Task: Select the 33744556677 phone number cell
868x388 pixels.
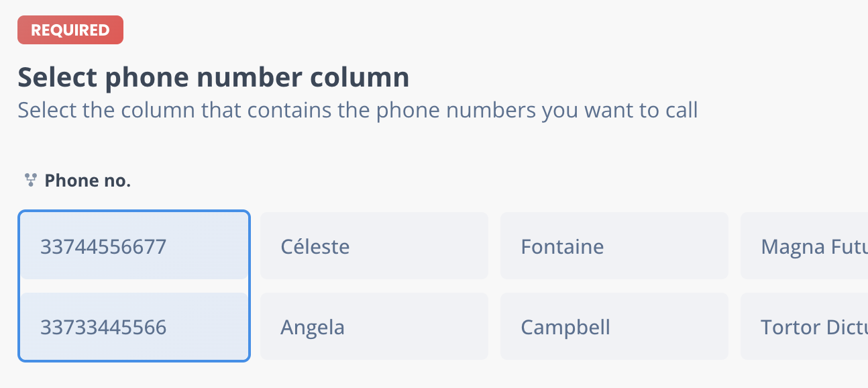Action: [134, 246]
